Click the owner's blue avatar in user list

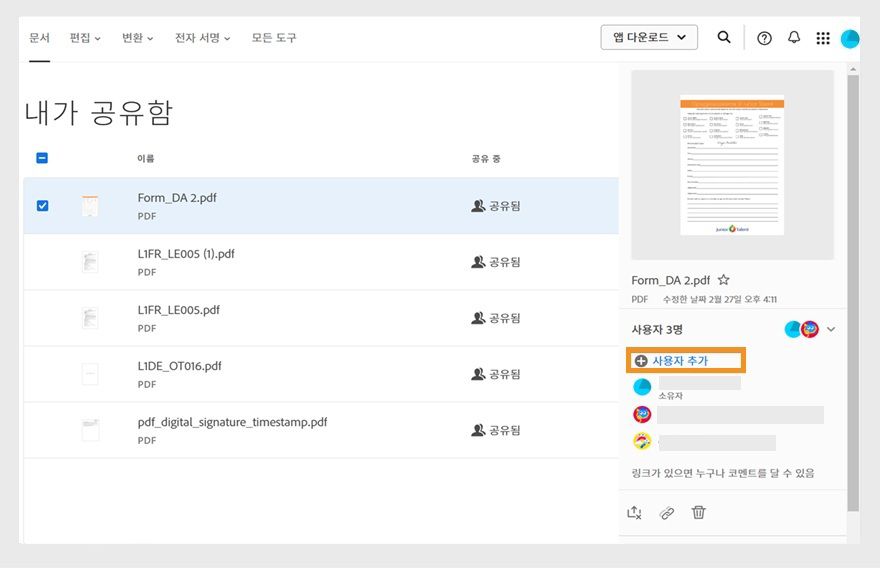click(642, 387)
